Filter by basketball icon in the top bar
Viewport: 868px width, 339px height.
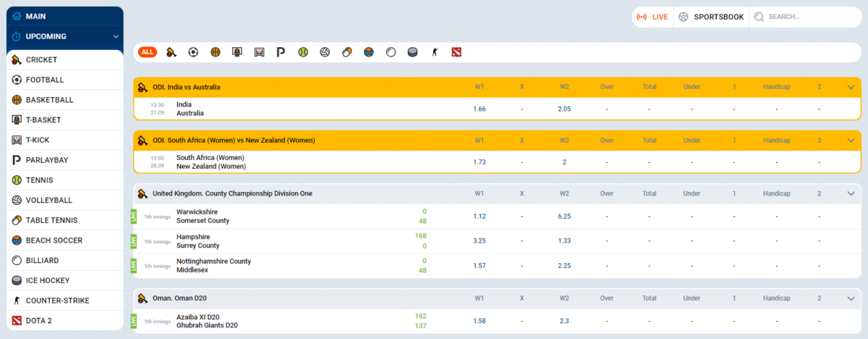click(216, 52)
